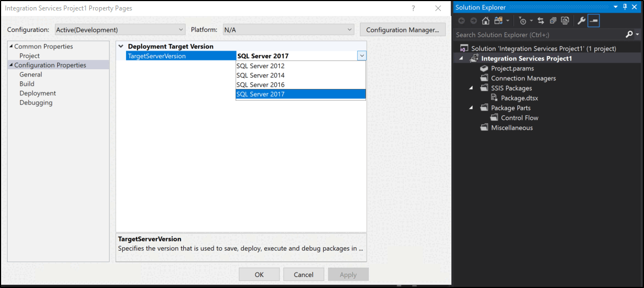Choose SQL Server 2012 from the list
Screen dimensions: 644x288
click(x=301, y=66)
